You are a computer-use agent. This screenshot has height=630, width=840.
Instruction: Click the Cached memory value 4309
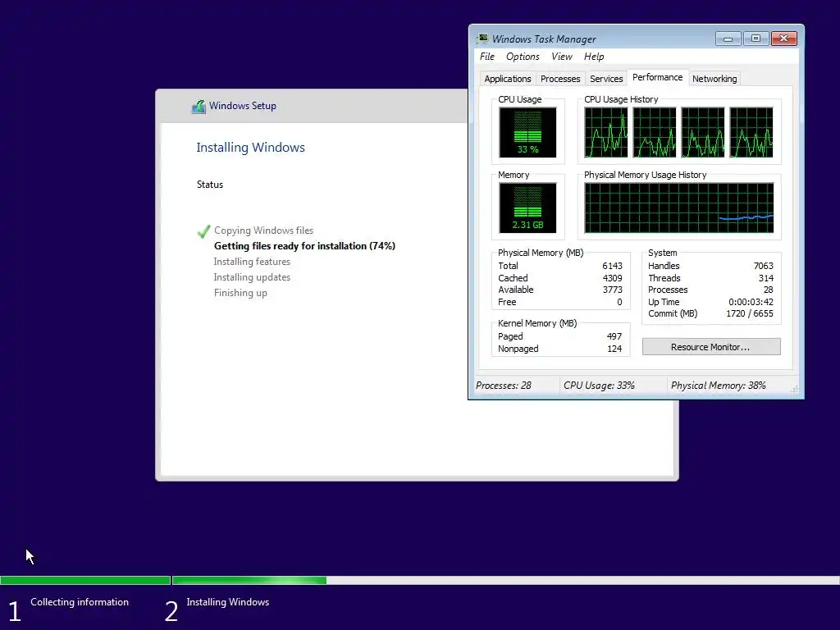[x=612, y=278]
